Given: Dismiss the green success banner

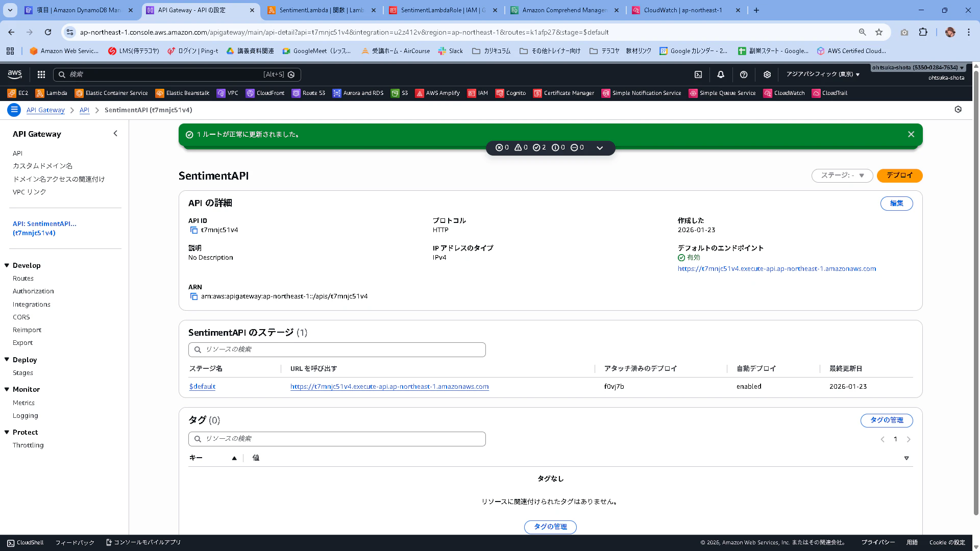Looking at the screenshot, I should tap(911, 134).
